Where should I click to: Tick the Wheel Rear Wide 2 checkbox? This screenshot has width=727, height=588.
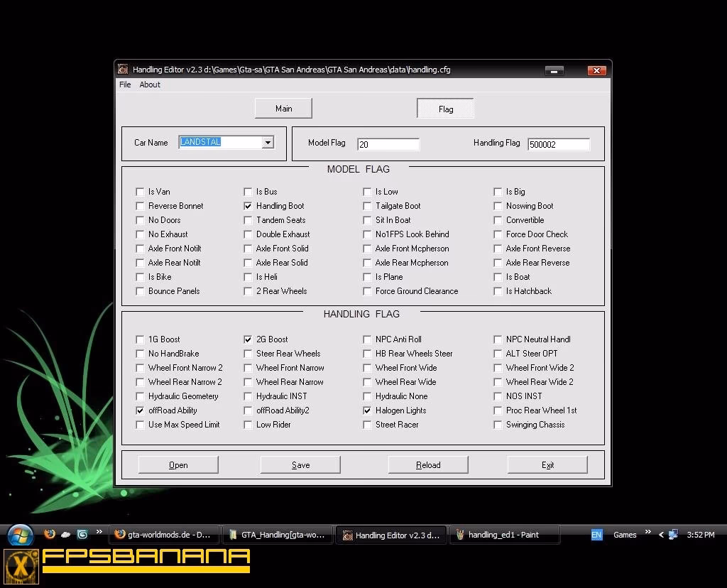[x=498, y=382]
